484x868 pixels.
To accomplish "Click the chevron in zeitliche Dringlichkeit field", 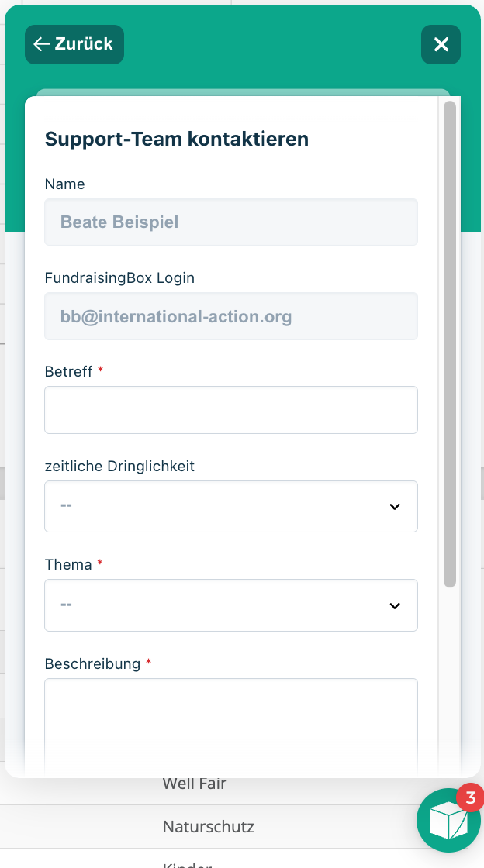I will [x=395, y=507].
